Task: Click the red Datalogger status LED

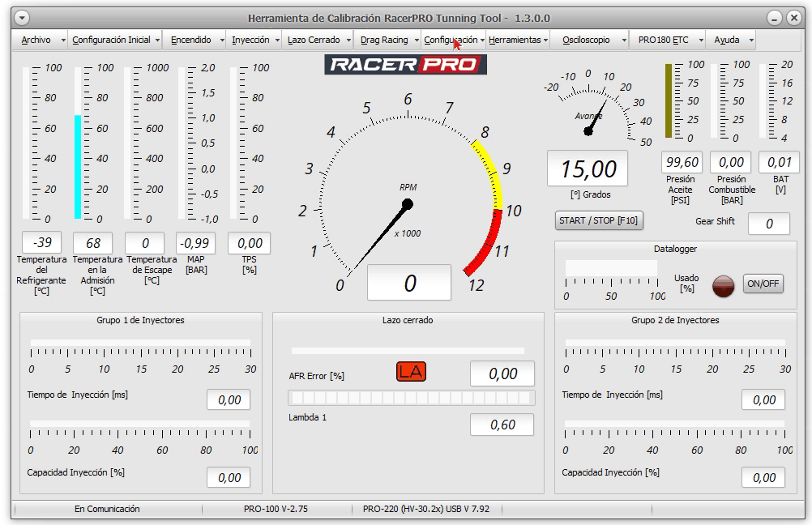Action: click(x=723, y=286)
